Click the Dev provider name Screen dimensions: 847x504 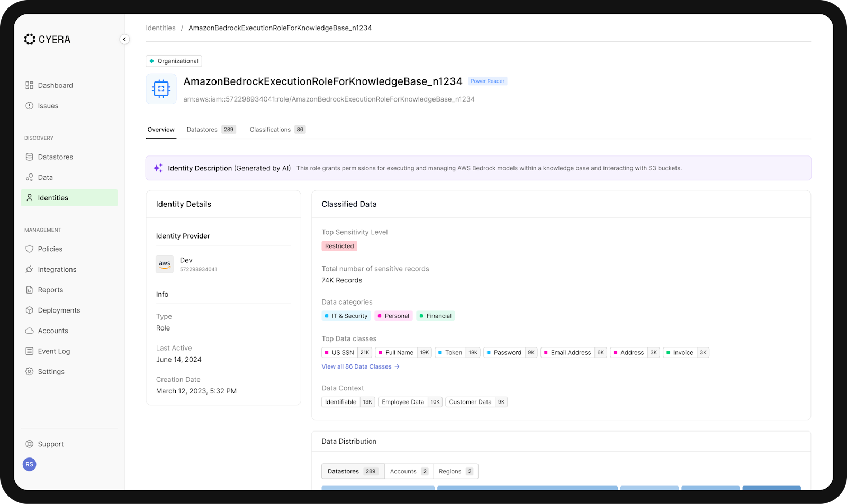[186, 260]
